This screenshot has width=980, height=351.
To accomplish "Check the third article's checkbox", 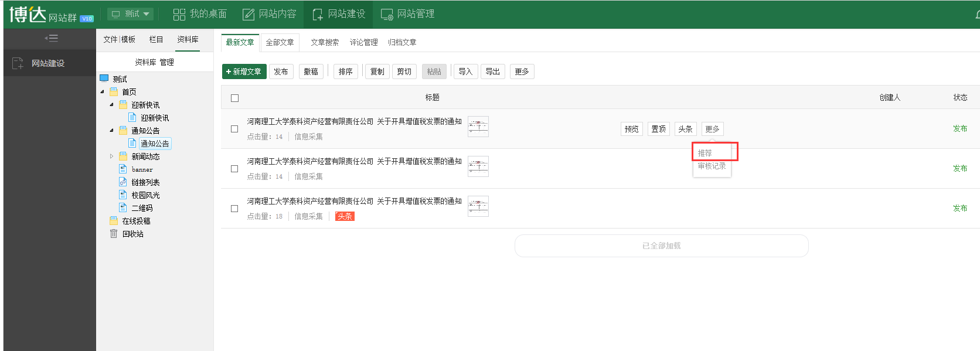I will click(234, 209).
